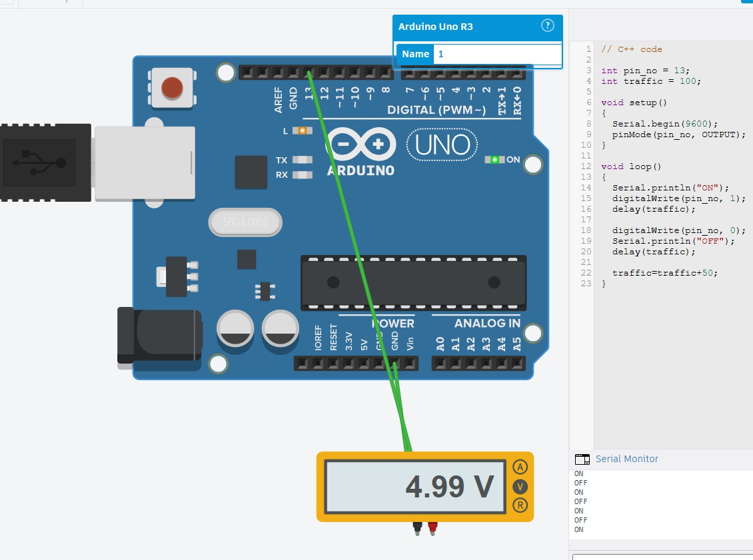753x560 pixels.
Task: Click the IOREF pin socket
Action: [x=317, y=364]
